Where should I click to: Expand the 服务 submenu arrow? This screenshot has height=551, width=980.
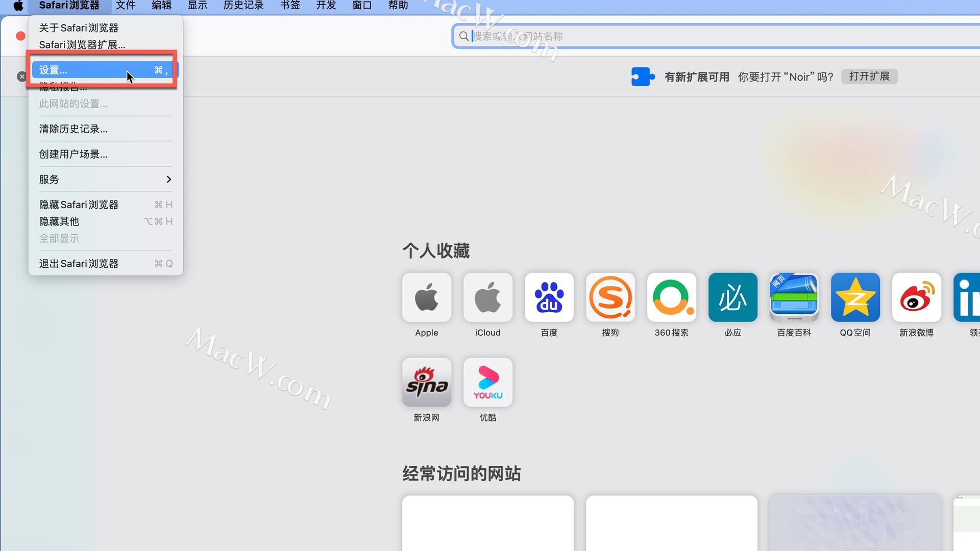point(169,180)
